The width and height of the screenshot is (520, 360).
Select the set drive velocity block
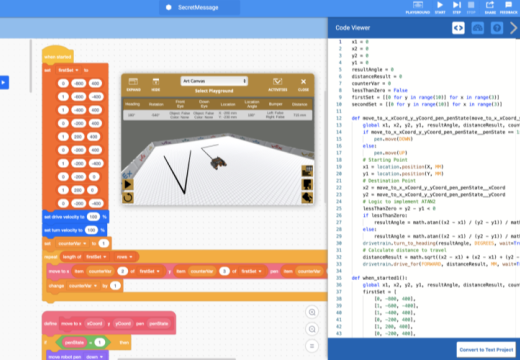[75, 217]
